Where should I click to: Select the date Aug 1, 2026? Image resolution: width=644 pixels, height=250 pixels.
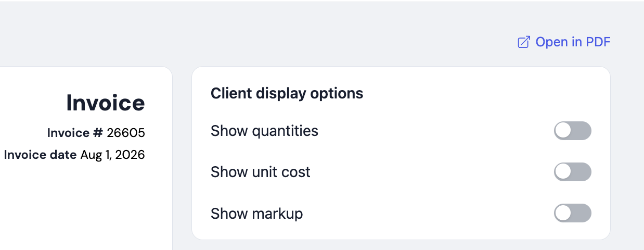112,155
